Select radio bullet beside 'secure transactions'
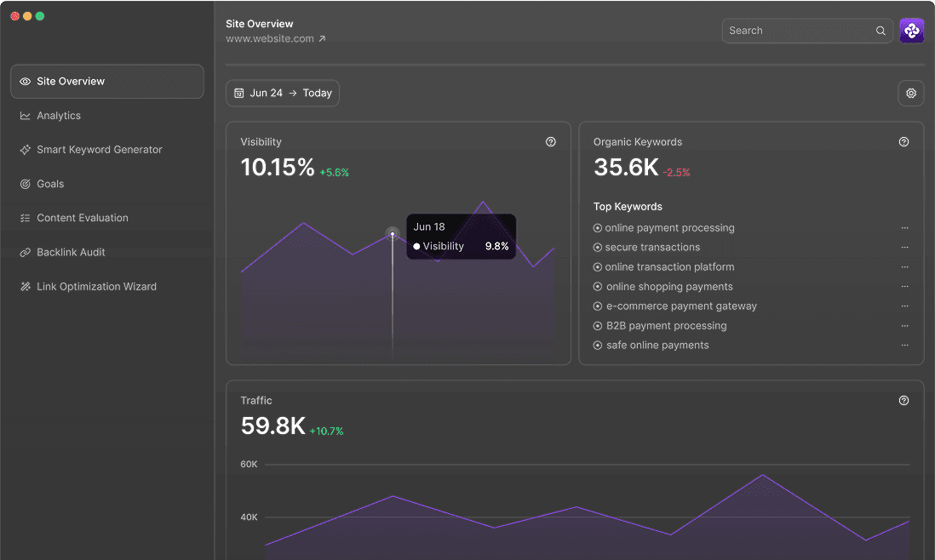Viewport: 935px width, 560px height. [598, 248]
